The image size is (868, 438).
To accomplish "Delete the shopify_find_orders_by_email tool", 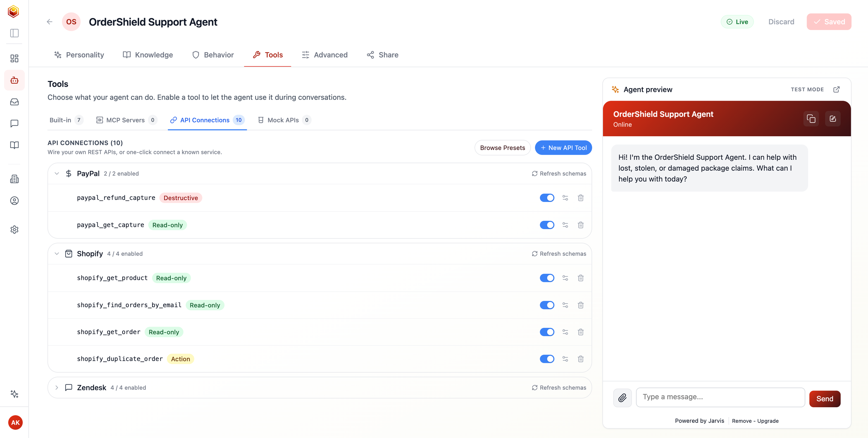I will [x=580, y=305].
